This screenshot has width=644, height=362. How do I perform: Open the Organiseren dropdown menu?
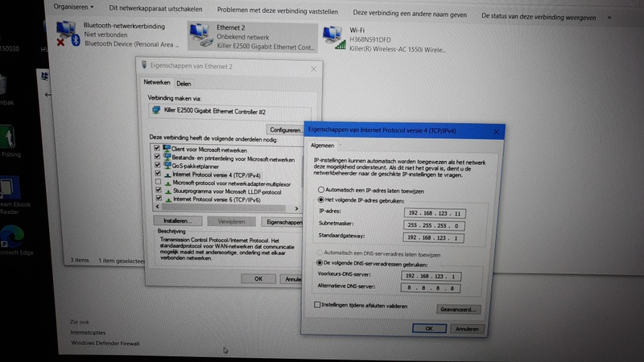pyautogui.click(x=73, y=6)
